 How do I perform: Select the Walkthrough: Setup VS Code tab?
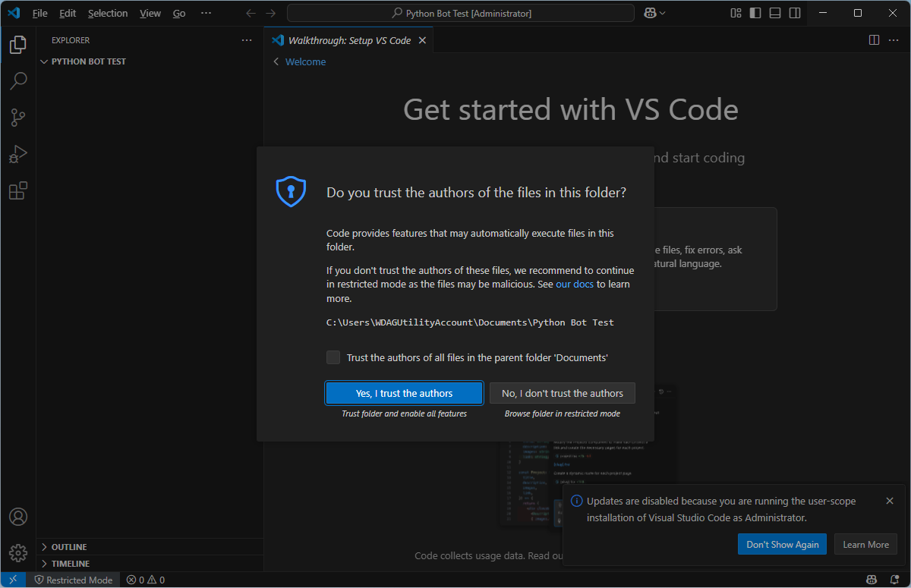tap(349, 40)
